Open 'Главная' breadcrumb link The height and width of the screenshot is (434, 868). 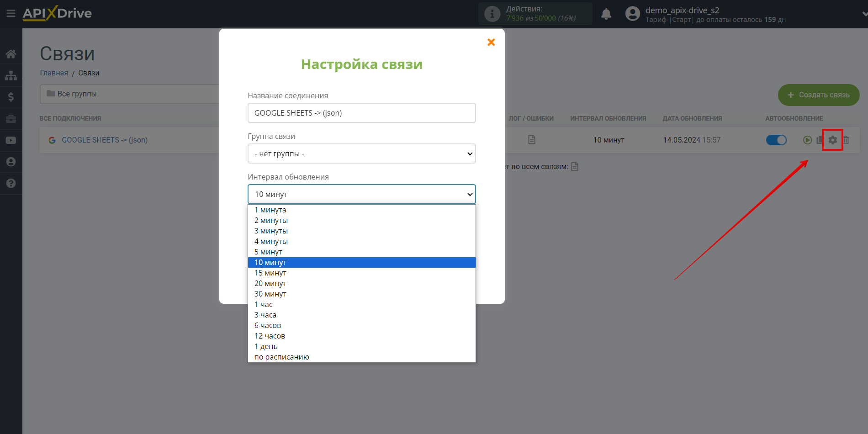[x=54, y=73]
